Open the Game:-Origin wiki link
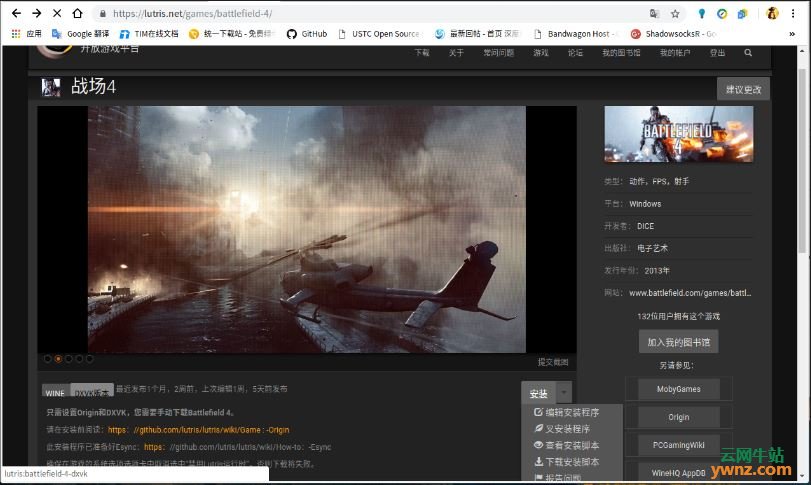 coord(199,430)
